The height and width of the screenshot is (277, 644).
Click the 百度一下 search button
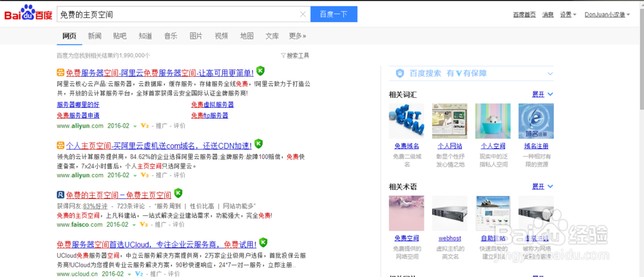pos(334,14)
